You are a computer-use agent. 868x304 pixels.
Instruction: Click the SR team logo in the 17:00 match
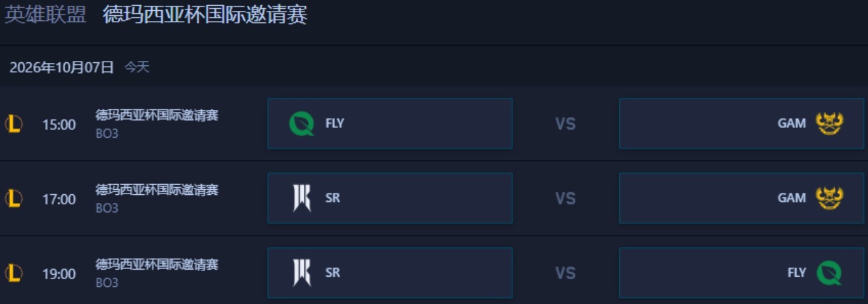[302, 198]
